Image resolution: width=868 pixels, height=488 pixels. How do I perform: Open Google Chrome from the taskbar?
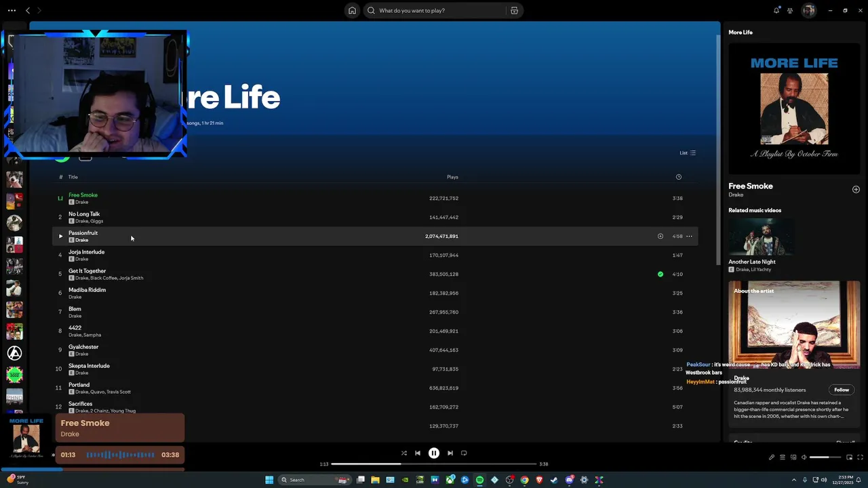click(524, 480)
